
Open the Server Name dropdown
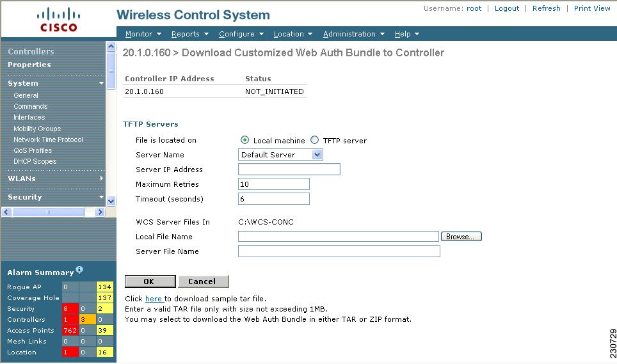click(280, 154)
